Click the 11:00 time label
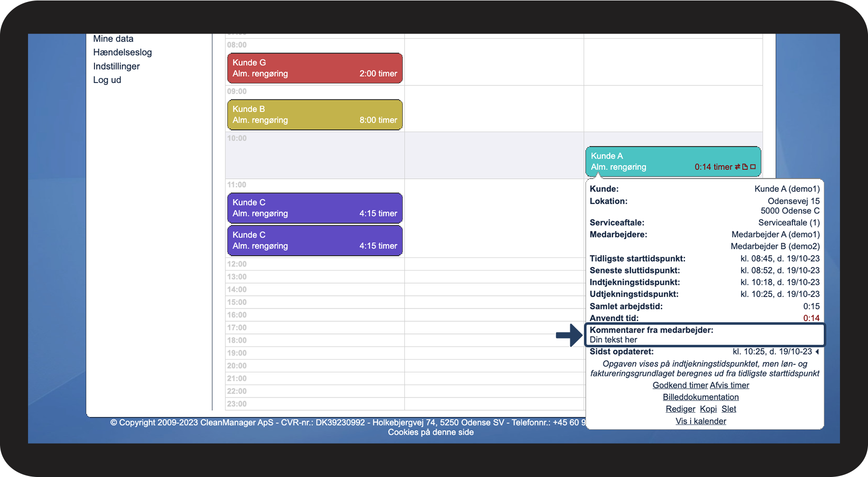The image size is (868, 477). pos(237,185)
